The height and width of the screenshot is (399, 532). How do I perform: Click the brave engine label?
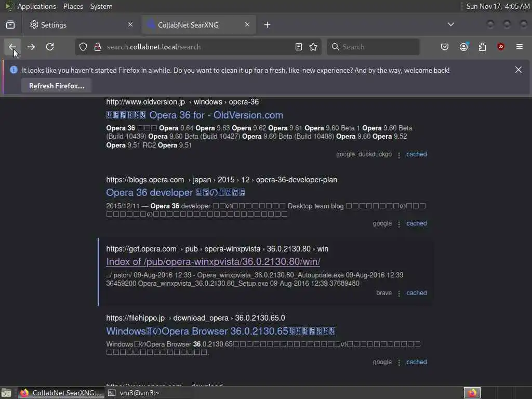pyautogui.click(x=384, y=293)
